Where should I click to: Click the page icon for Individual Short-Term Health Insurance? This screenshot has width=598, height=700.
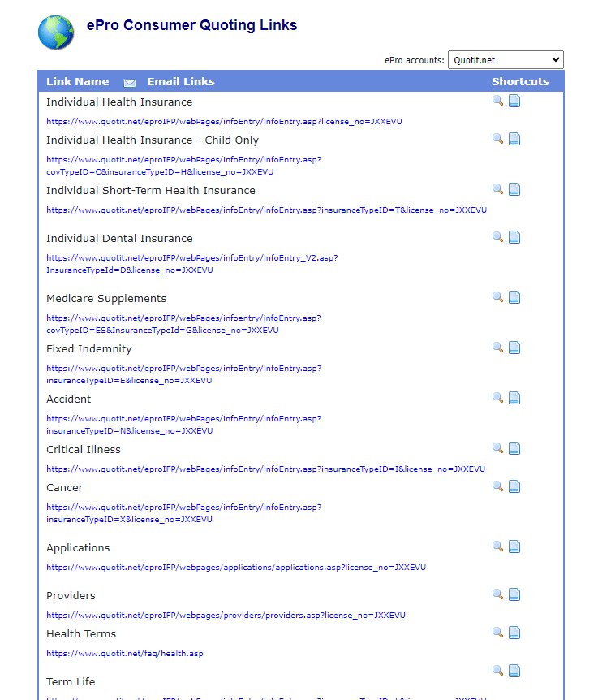514,189
